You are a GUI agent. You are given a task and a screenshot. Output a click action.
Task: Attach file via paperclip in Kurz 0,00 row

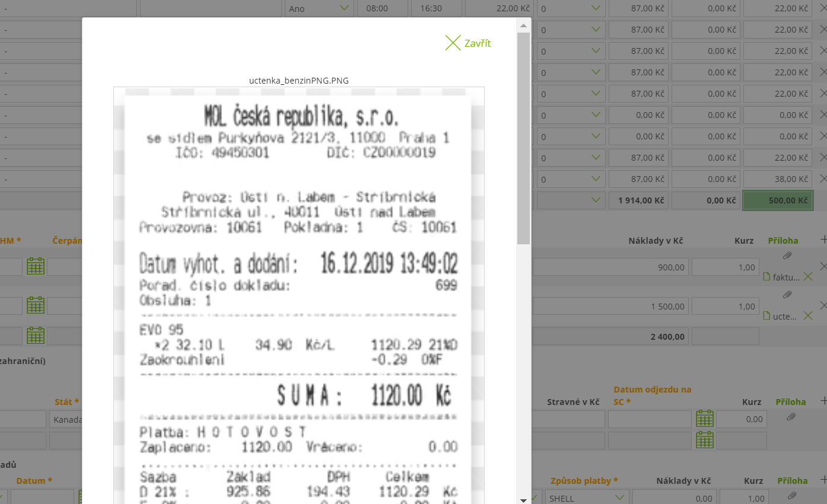(x=791, y=417)
